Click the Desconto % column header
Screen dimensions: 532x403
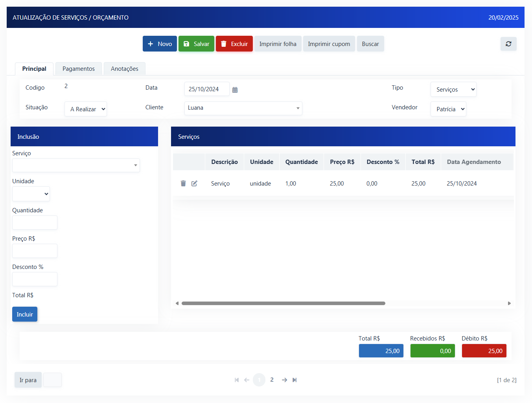click(383, 162)
